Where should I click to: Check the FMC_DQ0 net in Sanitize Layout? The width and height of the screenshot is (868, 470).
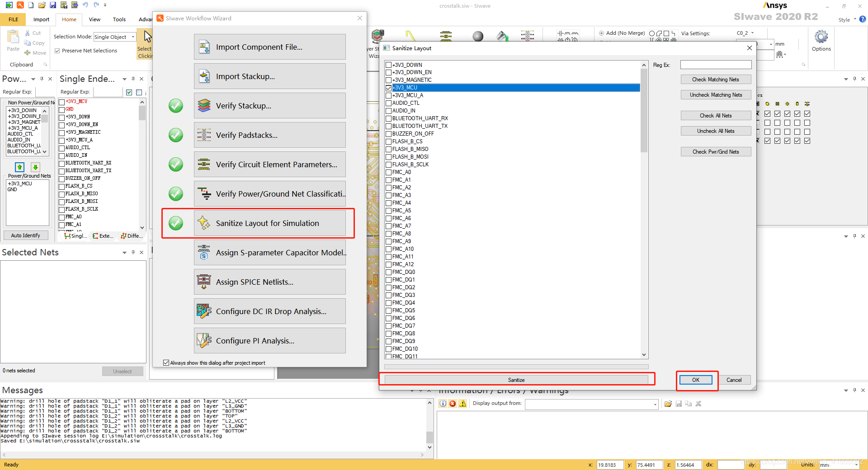(388, 272)
